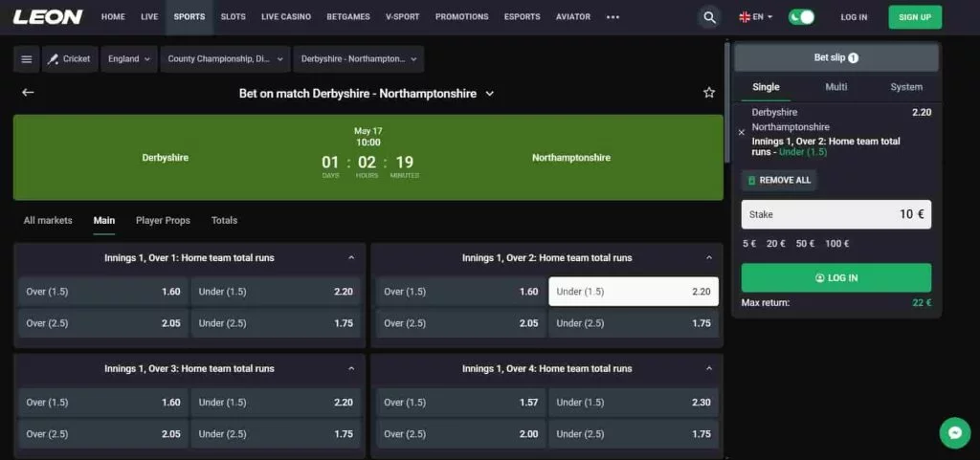
Task: Go to HOME menu
Action: (113, 17)
